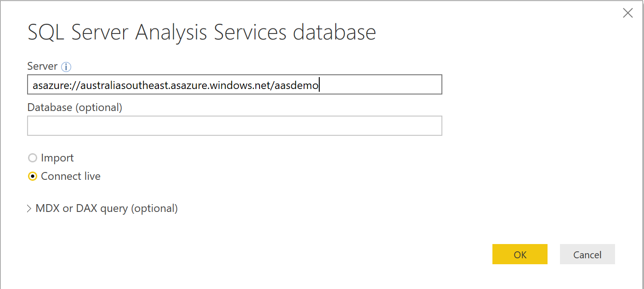Click the empty Database (optional) text field
The width and height of the screenshot is (644, 289).
tap(234, 126)
